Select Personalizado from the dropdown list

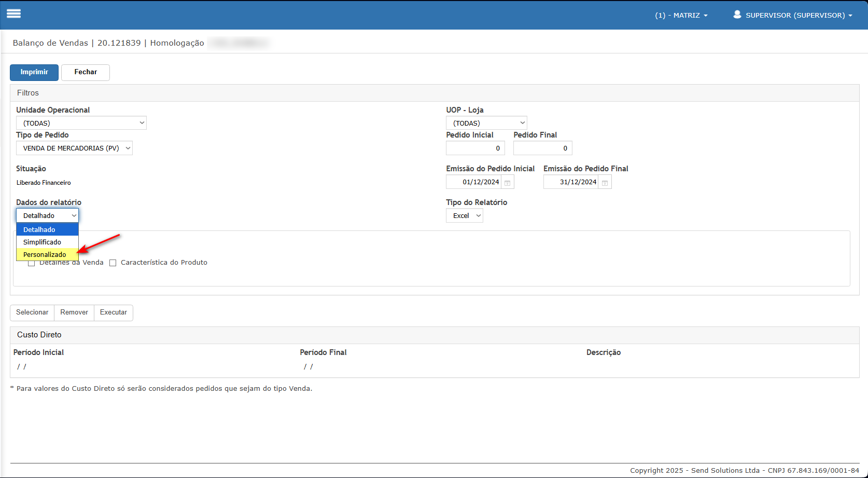45,255
